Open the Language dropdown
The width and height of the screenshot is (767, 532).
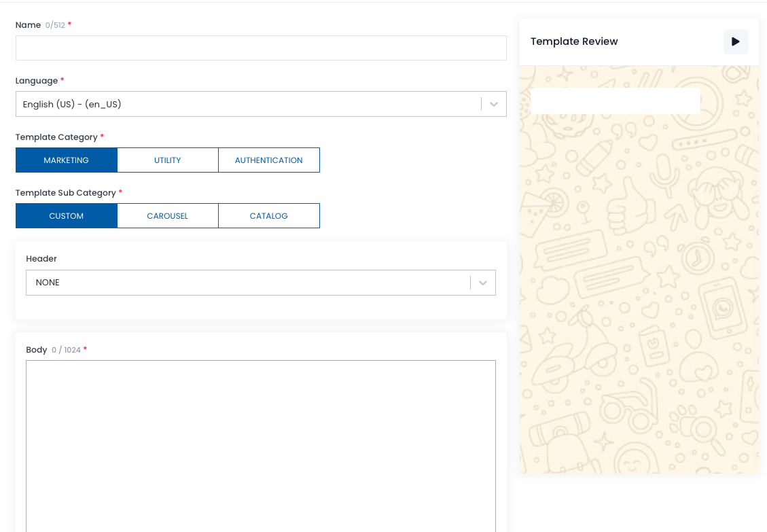tap(261, 104)
